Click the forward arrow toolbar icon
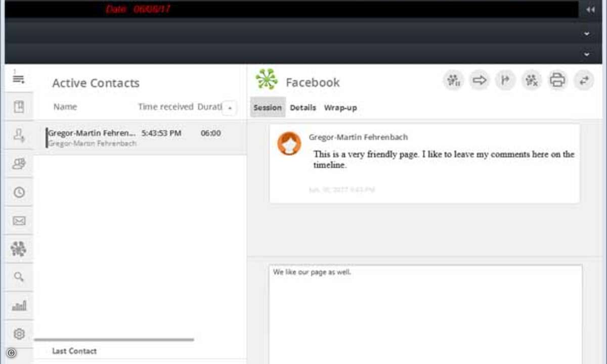Image resolution: width=607 pixels, height=364 pixels. click(x=479, y=80)
